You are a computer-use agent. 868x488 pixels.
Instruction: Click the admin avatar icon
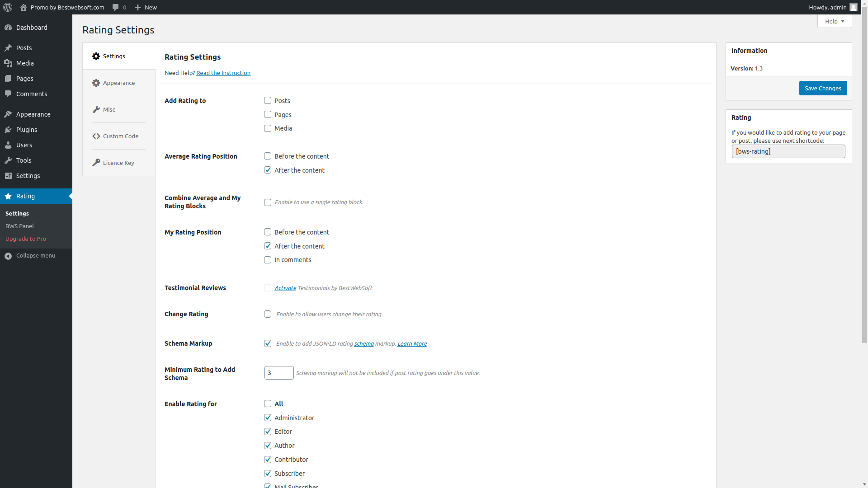pyautogui.click(x=853, y=7)
